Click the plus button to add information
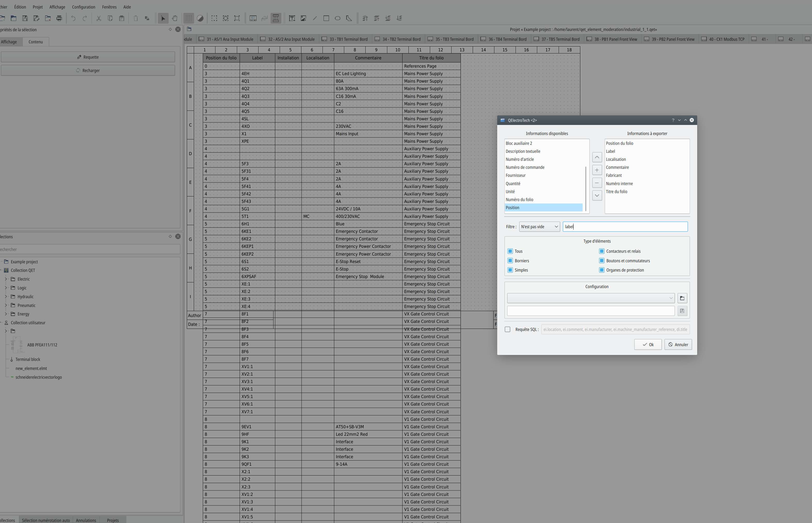 [x=597, y=170]
